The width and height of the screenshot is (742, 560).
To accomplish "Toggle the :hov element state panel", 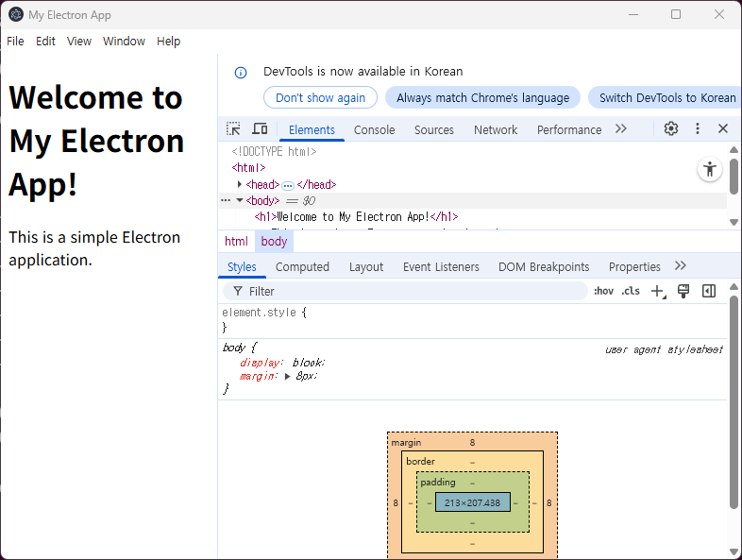I will coord(603,291).
